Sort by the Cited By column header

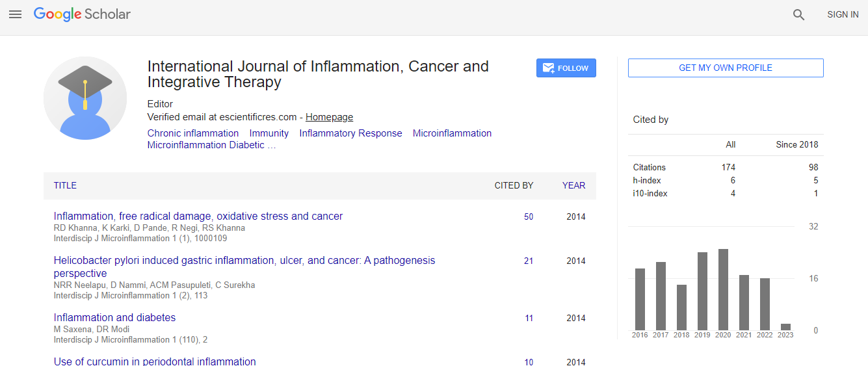point(514,186)
